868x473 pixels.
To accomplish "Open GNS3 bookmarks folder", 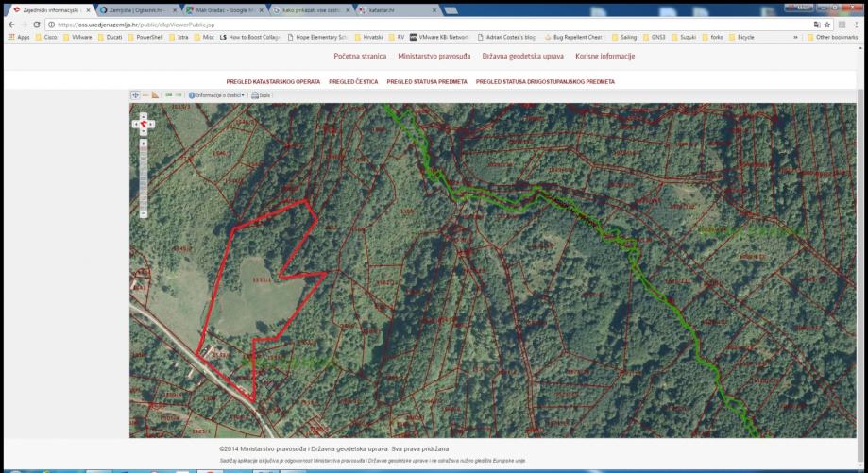I will (x=654, y=37).
